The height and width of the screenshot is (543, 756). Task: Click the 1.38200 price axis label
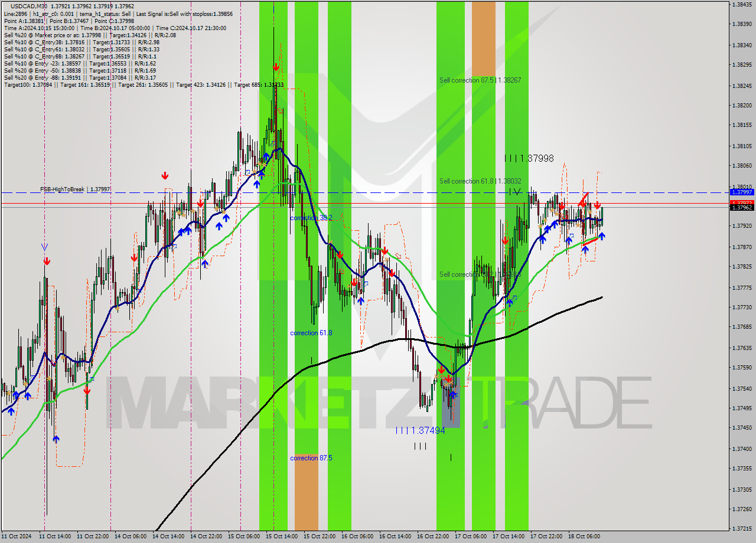point(742,105)
